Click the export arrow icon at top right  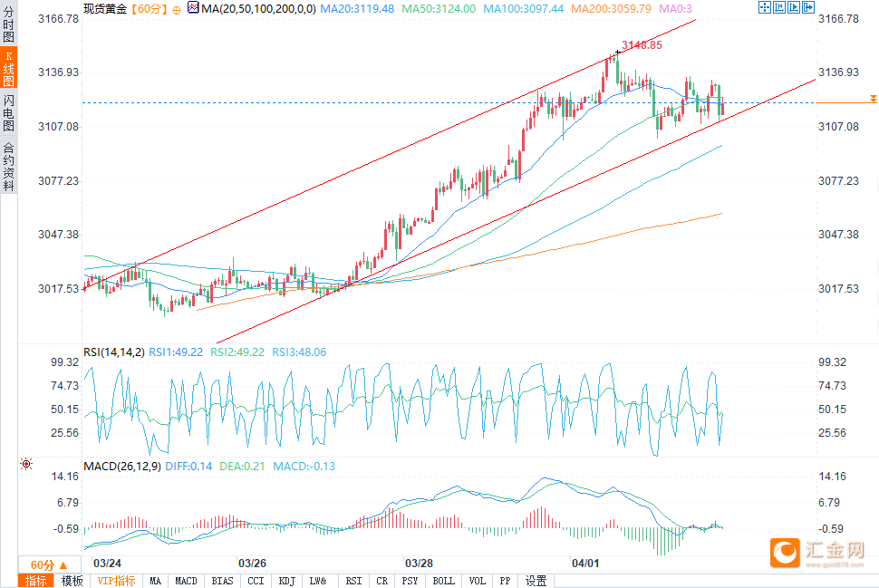(x=808, y=7)
